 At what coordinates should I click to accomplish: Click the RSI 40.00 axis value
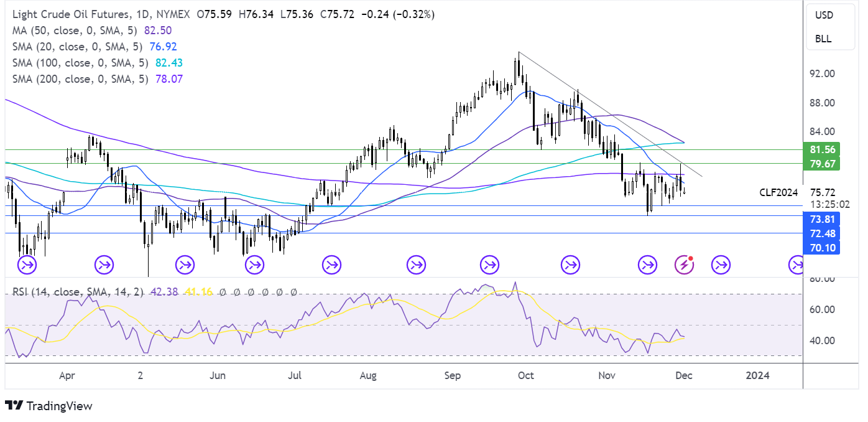(823, 340)
